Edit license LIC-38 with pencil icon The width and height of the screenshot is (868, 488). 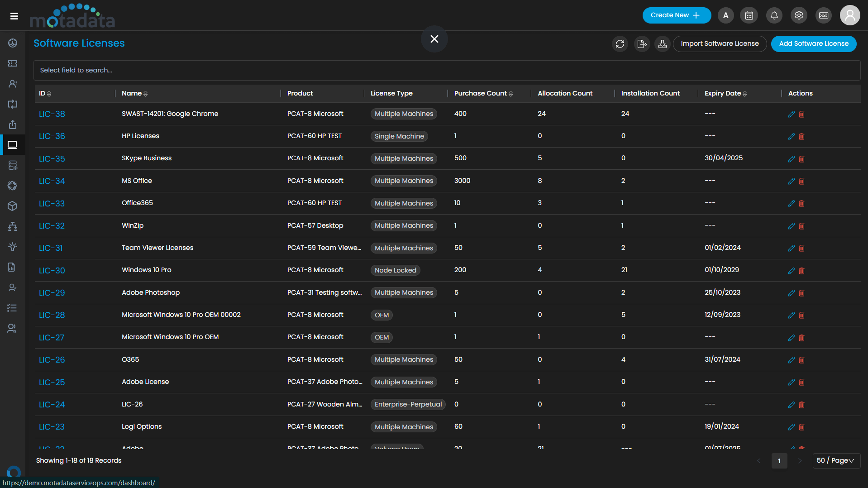(x=792, y=114)
